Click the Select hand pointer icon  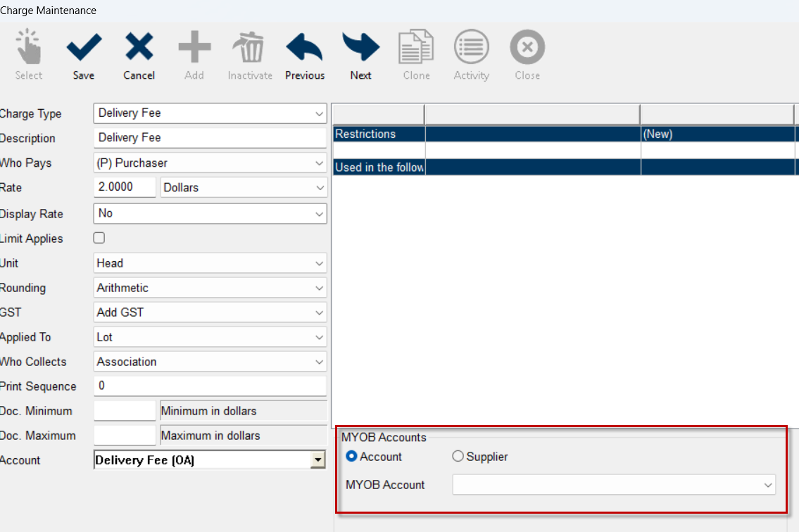point(29,49)
